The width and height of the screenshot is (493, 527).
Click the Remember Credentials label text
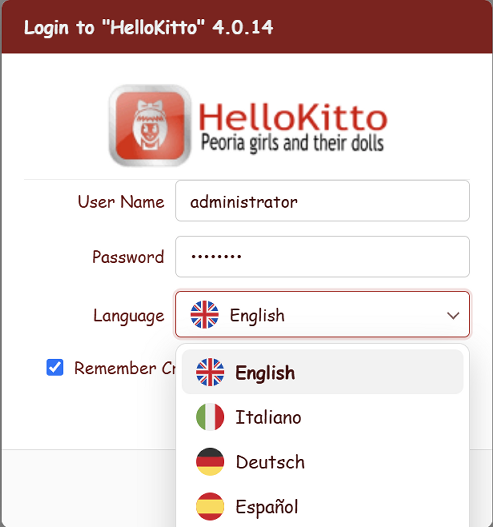point(125,368)
